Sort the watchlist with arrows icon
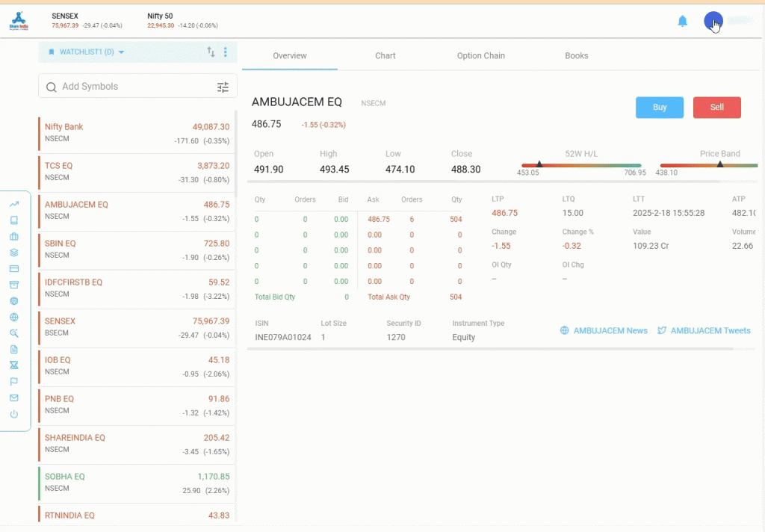Screen dimensions: 765x532 (211, 52)
